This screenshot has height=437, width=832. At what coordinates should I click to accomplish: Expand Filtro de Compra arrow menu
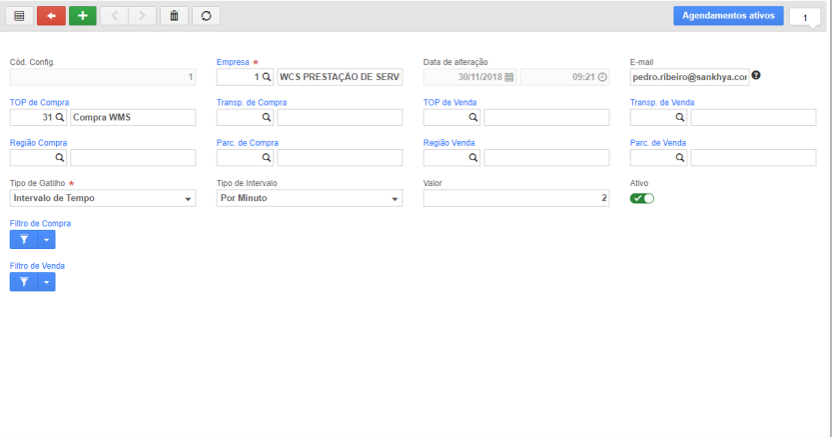click(x=47, y=240)
